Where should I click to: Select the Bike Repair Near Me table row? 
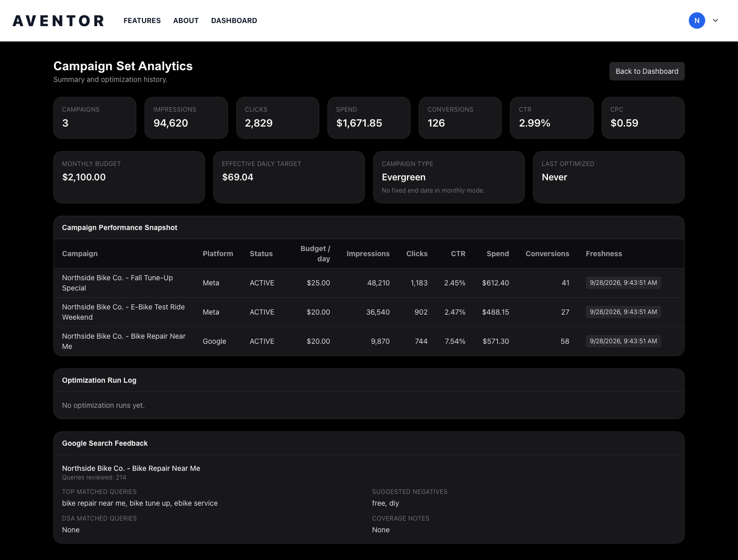click(369, 341)
